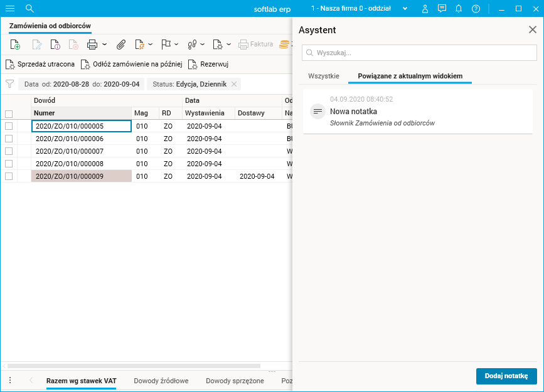
Task: Click the help question mark icon
Action: click(x=476, y=9)
